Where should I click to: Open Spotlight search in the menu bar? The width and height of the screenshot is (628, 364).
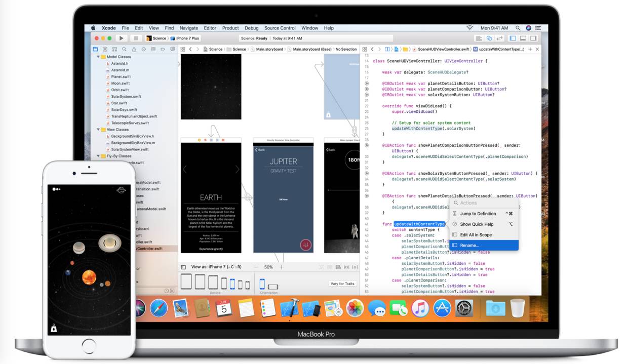518,28
